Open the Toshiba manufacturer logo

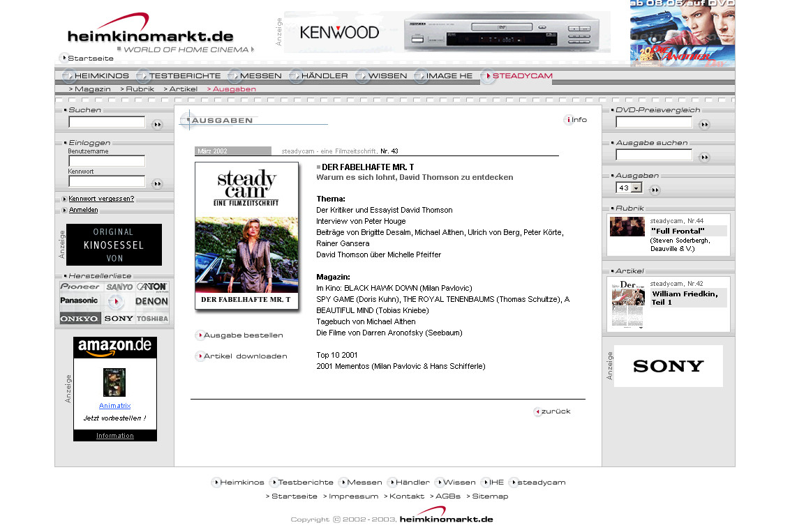[x=152, y=319]
